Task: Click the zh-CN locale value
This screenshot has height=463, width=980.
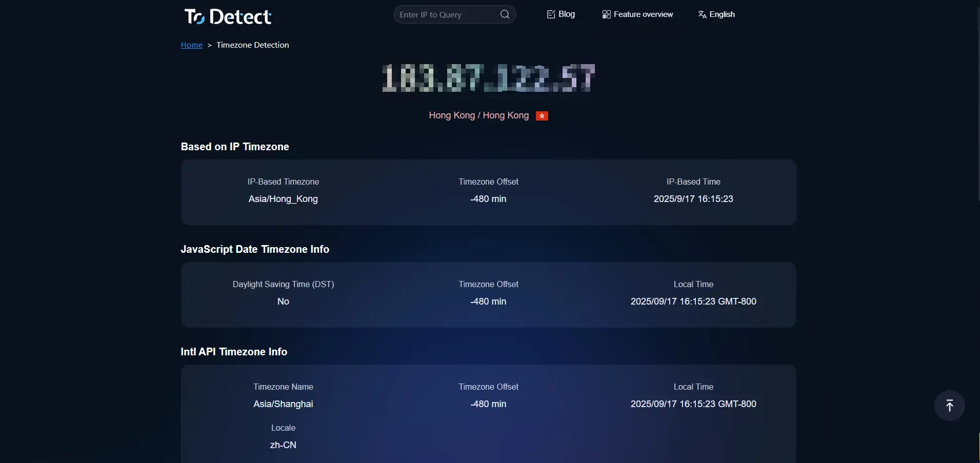Action: (283, 445)
